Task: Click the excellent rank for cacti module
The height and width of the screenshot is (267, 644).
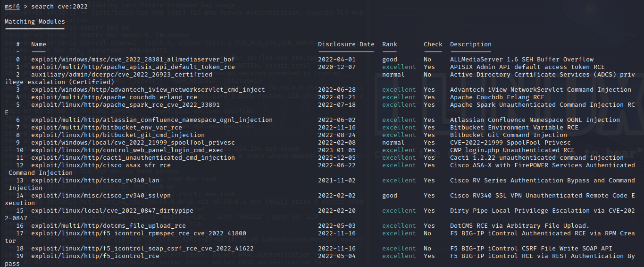Action: 399,158
